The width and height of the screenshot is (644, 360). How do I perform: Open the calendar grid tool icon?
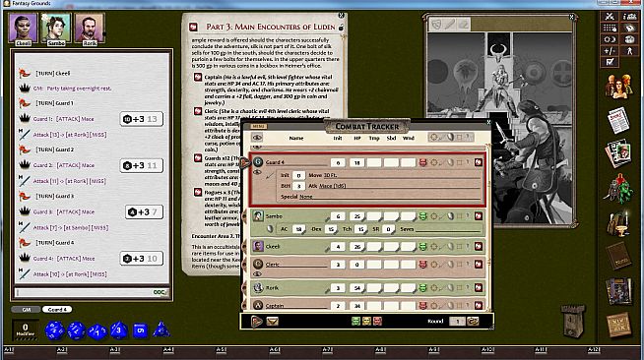610,28
